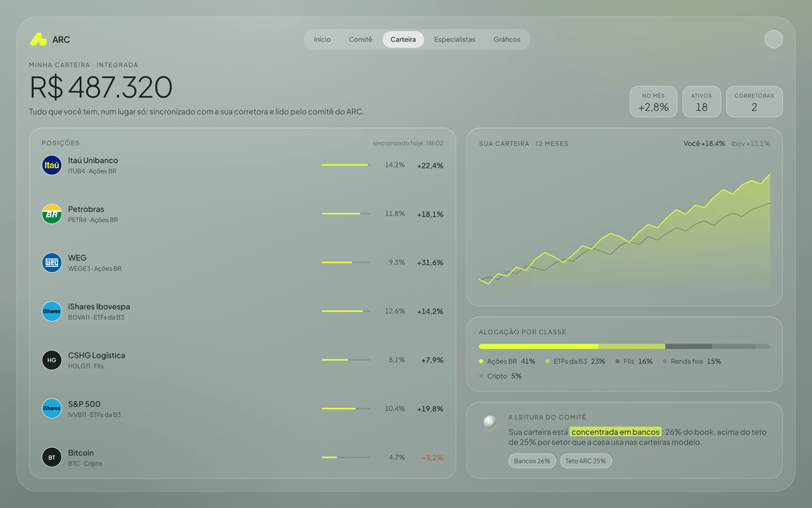
Task: Click the -3,2% return for Bitcoin
Action: (432, 458)
